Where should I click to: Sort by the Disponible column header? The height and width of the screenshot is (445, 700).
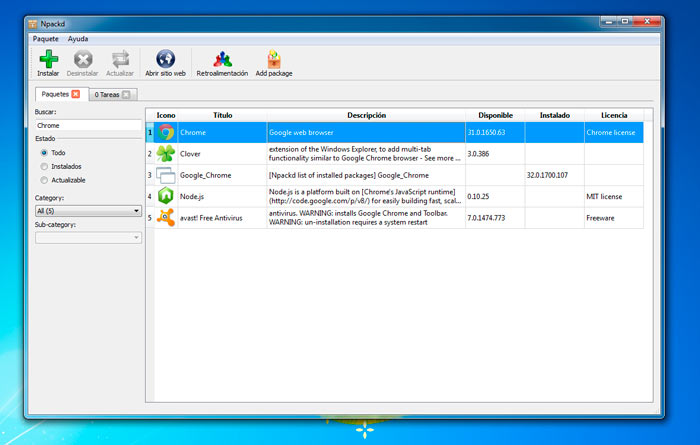[x=495, y=115]
